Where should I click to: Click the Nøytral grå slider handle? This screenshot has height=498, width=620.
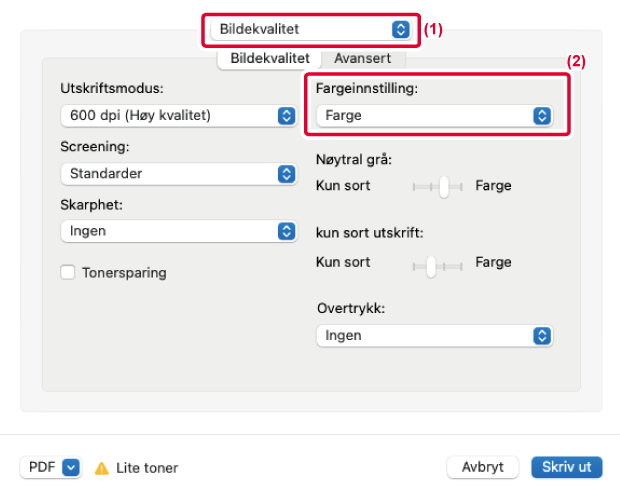click(444, 187)
